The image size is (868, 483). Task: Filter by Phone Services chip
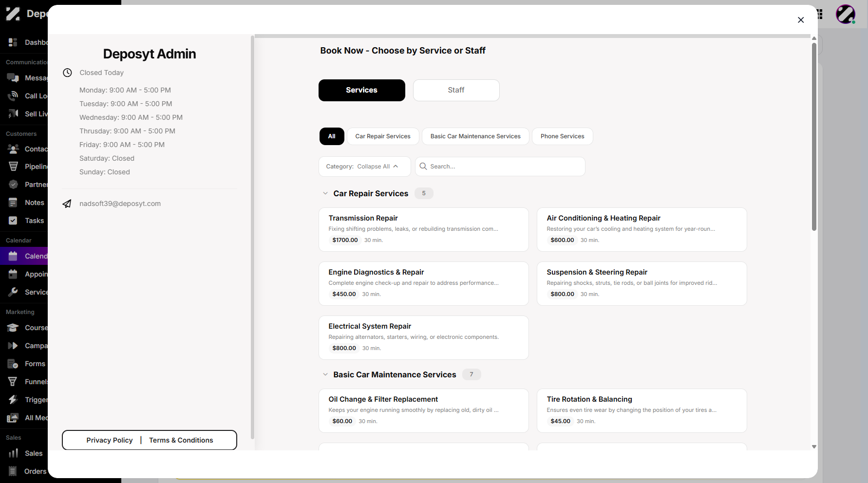tap(563, 136)
